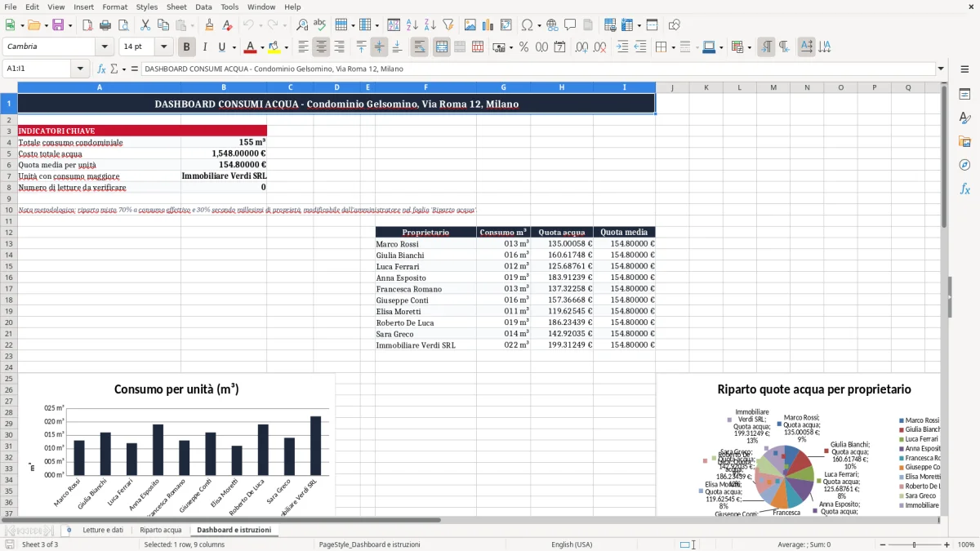
Task: Expand the Name Box dropdown
Action: [x=81, y=69]
